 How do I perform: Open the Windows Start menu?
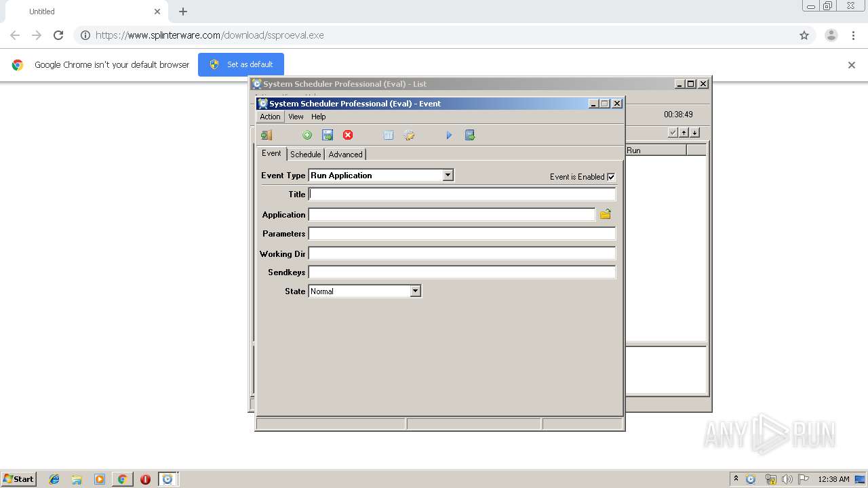[19, 479]
